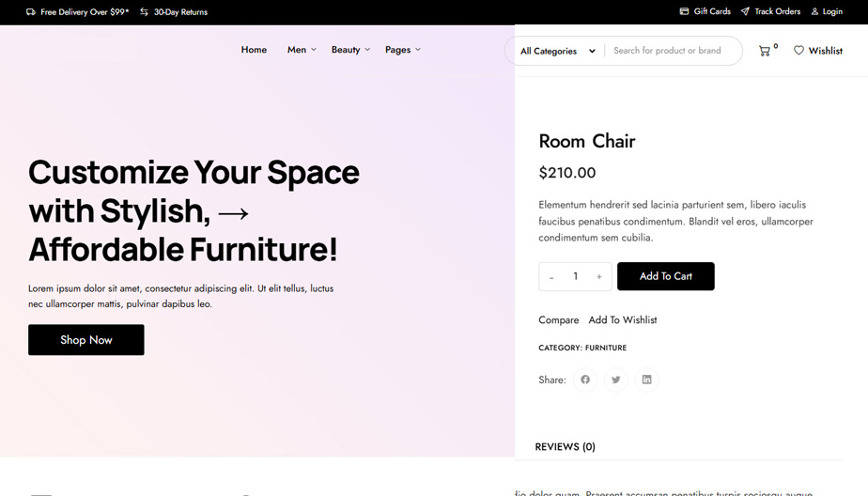The height and width of the screenshot is (496, 868).
Task: Share product on LinkedIn
Action: (x=646, y=380)
